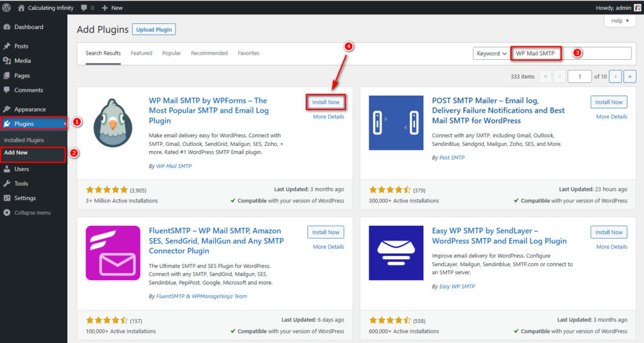644x343 pixels.
Task: Go to the next results page
Action: coord(615,76)
